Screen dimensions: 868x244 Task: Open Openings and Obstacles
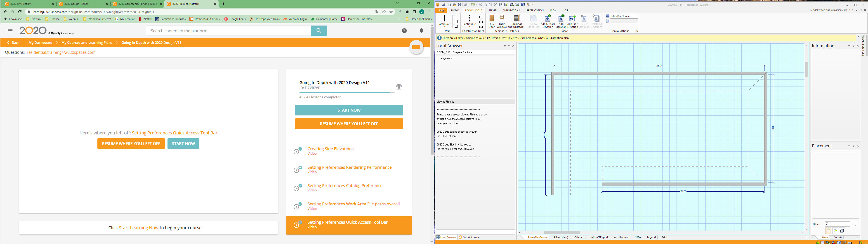click(x=516, y=21)
